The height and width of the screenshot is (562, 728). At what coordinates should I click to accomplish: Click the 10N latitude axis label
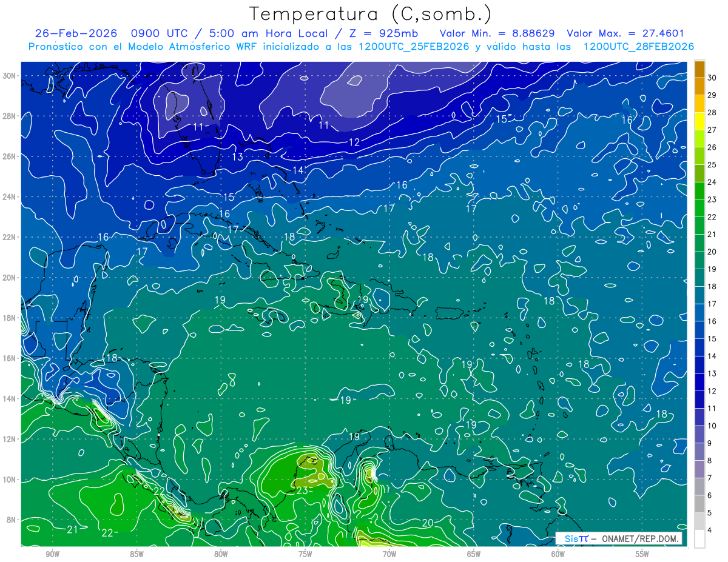tap(10, 480)
